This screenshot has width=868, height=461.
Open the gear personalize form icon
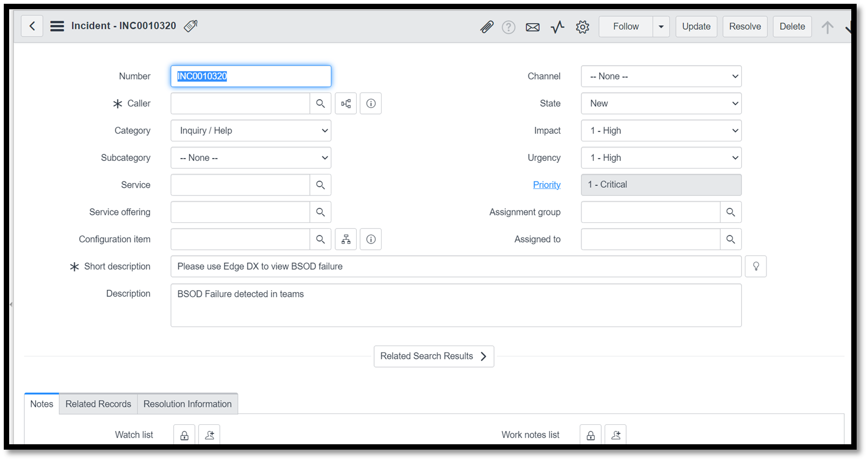pyautogui.click(x=582, y=27)
